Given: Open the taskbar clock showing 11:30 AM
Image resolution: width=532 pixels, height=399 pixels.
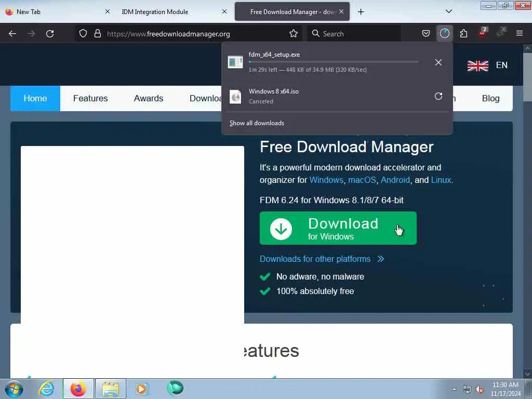Looking at the screenshot, I should click(x=506, y=389).
